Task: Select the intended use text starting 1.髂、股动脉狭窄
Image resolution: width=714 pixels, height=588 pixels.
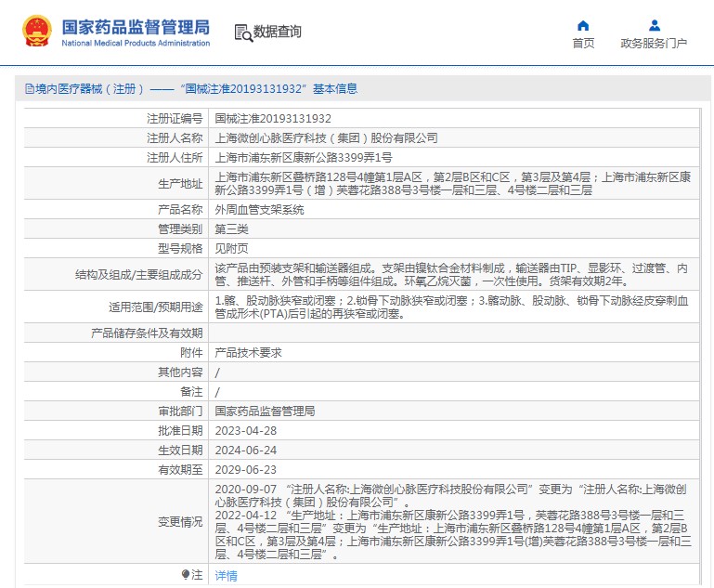Action: (x=451, y=307)
